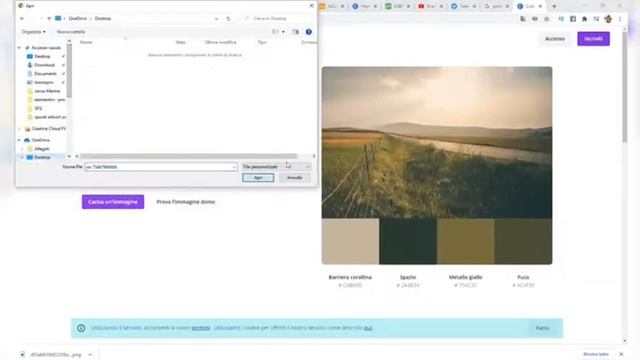Sort files by the Nome column header

tap(86, 42)
